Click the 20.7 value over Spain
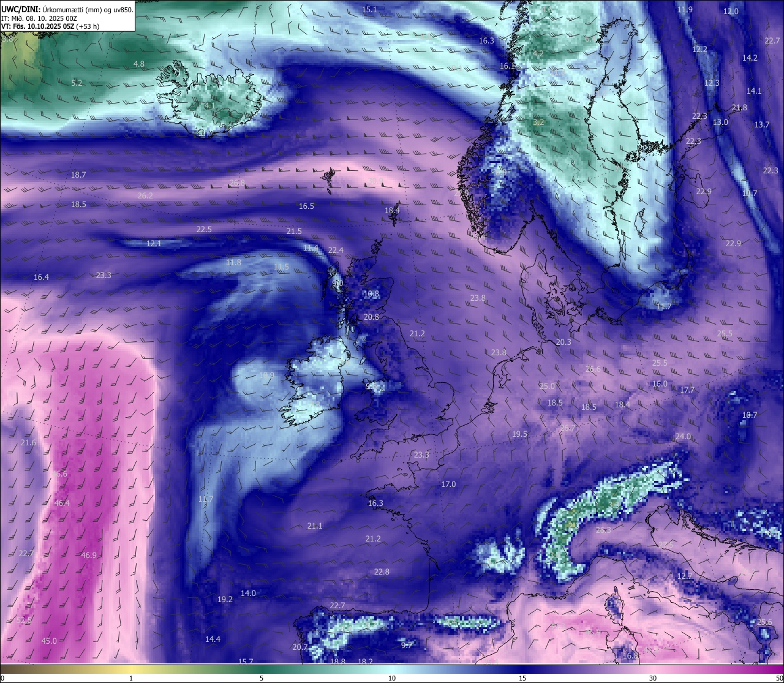 [x=300, y=647]
